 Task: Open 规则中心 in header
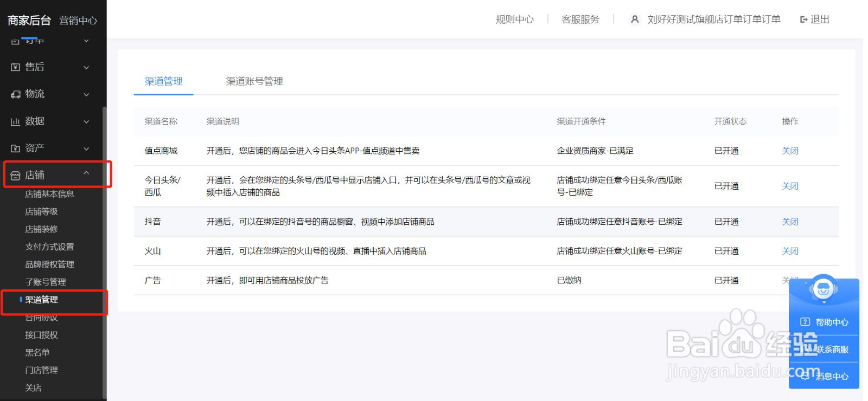tap(514, 20)
